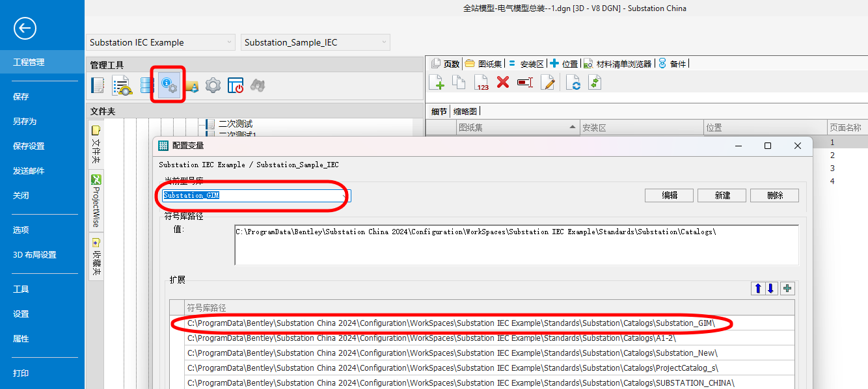Open the gray gear settings tool
This screenshot has height=389, width=868.
213,85
